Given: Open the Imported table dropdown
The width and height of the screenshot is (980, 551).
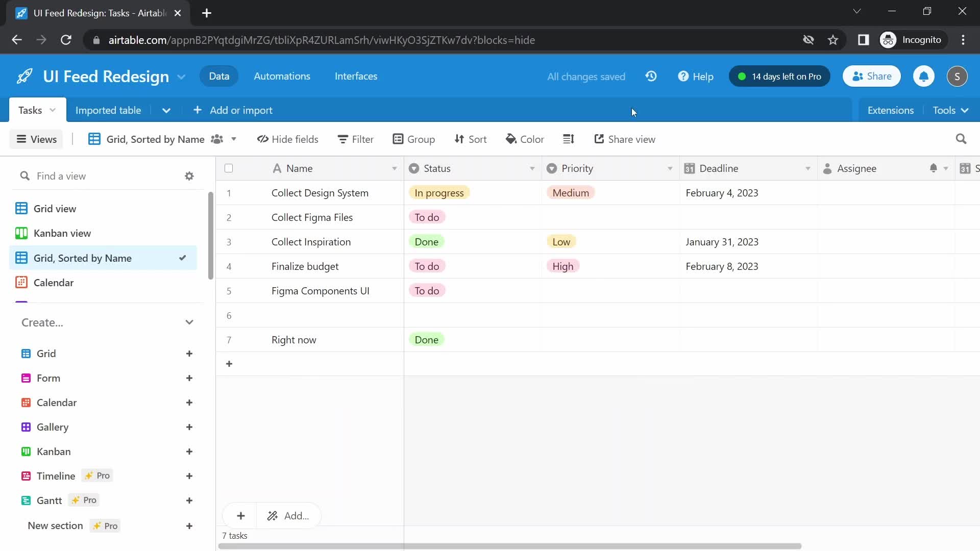Looking at the screenshot, I should pos(166,110).
